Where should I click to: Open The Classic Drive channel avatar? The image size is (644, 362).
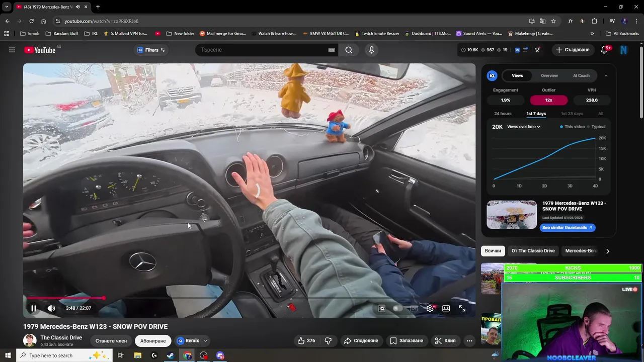[30, 340]
